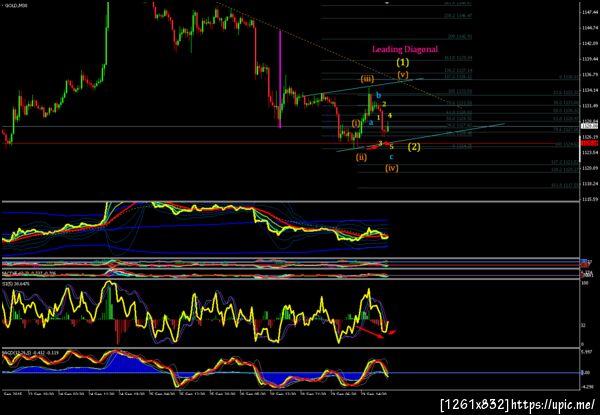The width and height of the screenshot is (600, 415).
Task: Click the MACD(12,26,9) indicator label at bottom
Action: pos(30,353)
